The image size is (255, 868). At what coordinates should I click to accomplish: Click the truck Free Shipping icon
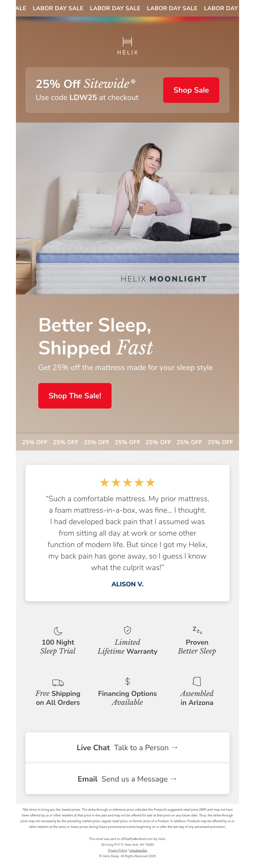tap(58, 683)
